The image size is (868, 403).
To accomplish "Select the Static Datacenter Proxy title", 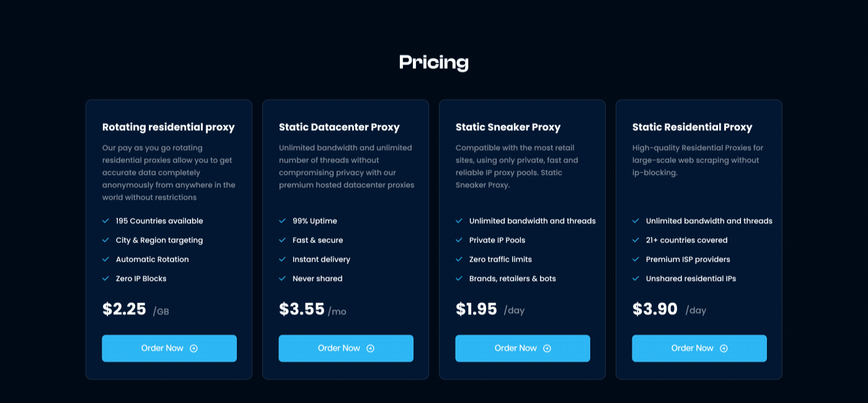I will tap(339, 127).
